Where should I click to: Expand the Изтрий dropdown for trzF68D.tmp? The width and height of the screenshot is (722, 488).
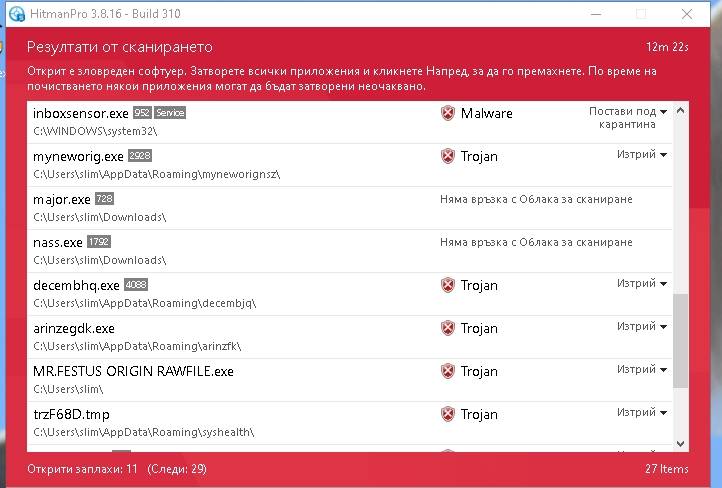pyautogui.click(x=642, y=412)
